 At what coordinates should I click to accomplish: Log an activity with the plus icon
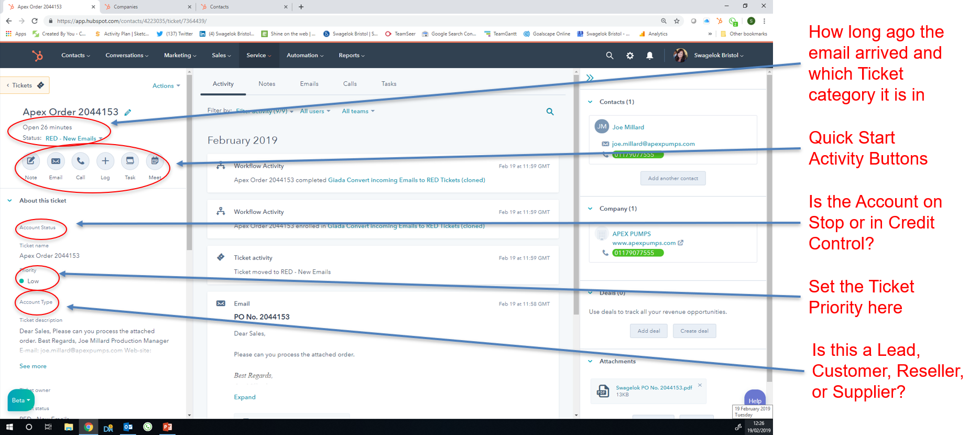pos(105,161)
